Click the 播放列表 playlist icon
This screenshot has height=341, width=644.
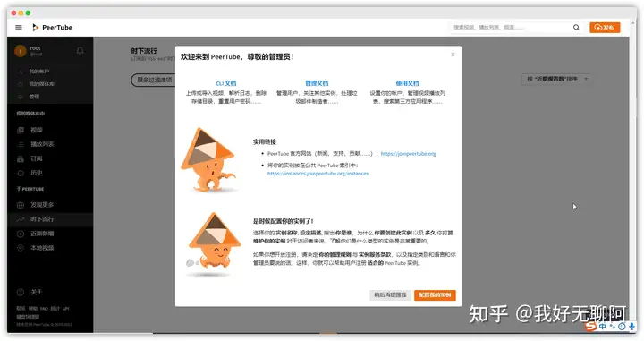tap(20, 145)
